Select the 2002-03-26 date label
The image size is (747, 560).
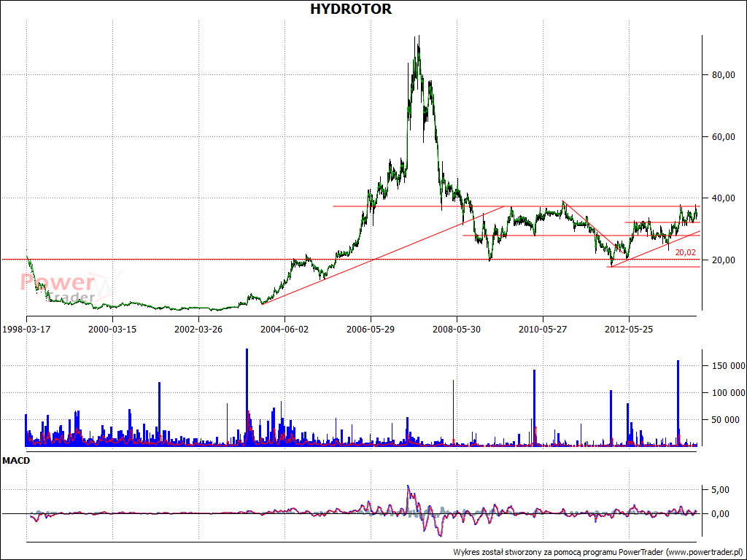click(198, 330)
